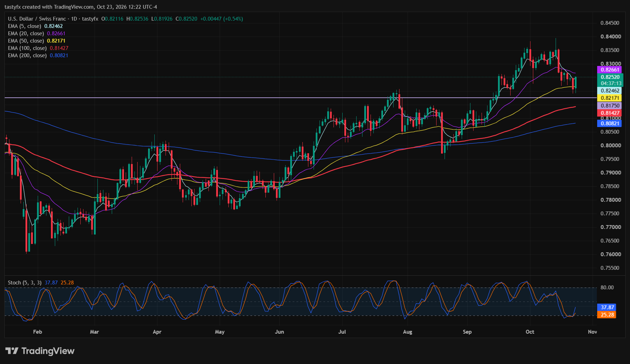Click the yellow 0.82171 price label

[610, 98]
